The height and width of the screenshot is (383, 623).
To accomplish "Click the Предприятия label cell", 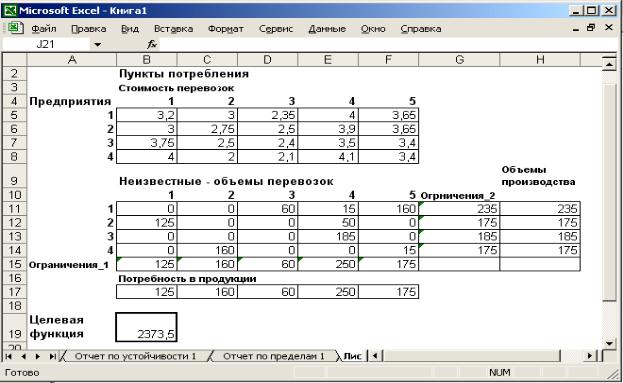I will click(70, 101).
